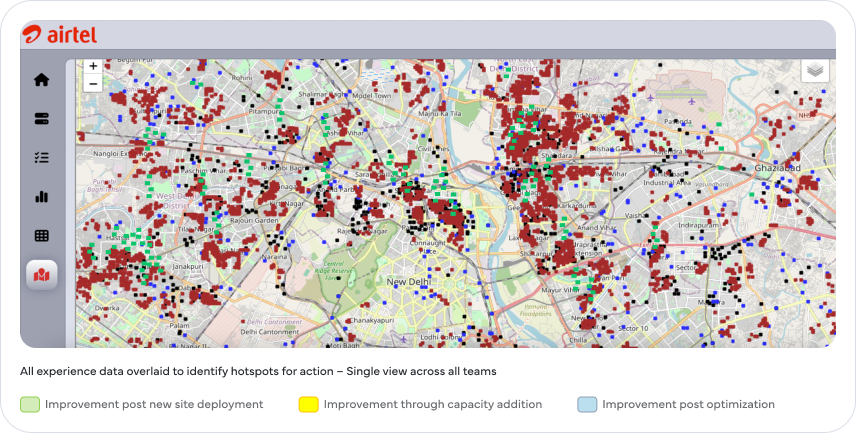
Task: Open the Home sidebar icon
Action: click(41, 80)
